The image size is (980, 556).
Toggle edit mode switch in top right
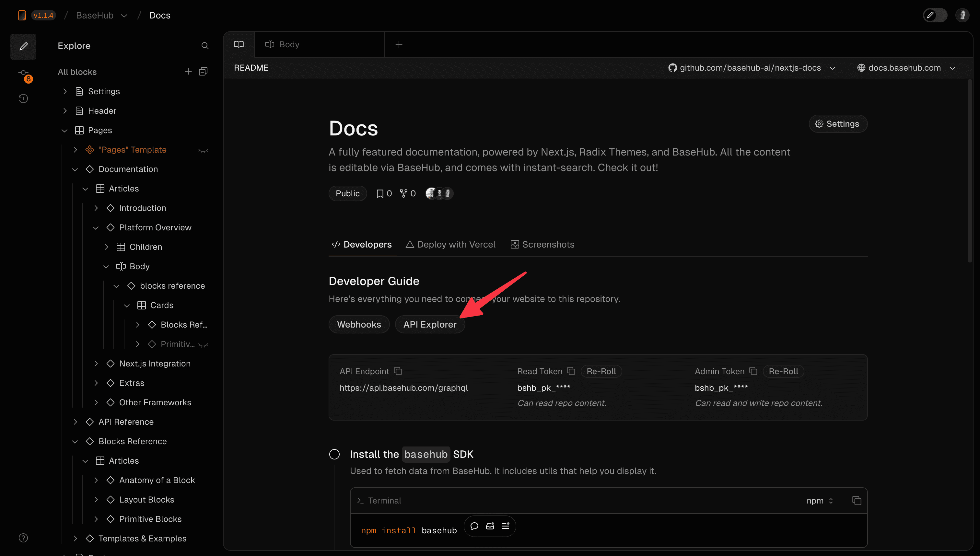click(x=935, y=15)
